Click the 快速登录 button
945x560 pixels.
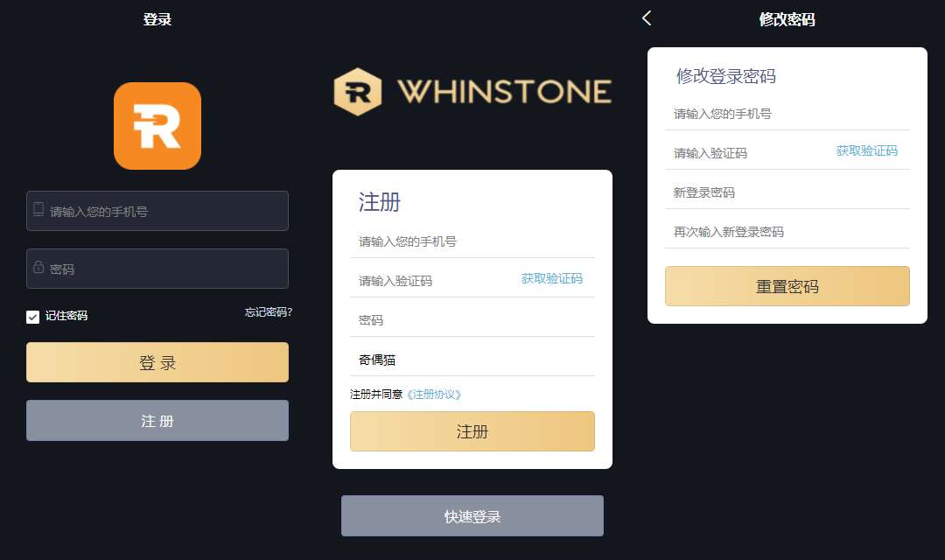point(472,516)
